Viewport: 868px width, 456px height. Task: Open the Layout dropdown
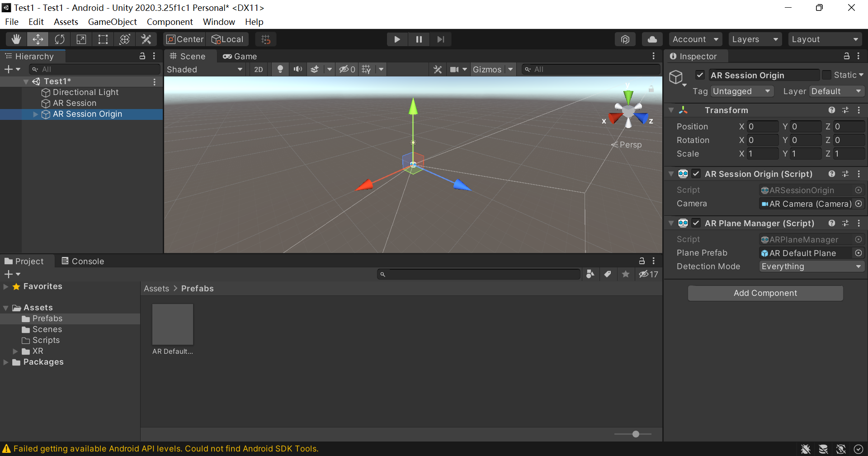(x=825, y=39)
